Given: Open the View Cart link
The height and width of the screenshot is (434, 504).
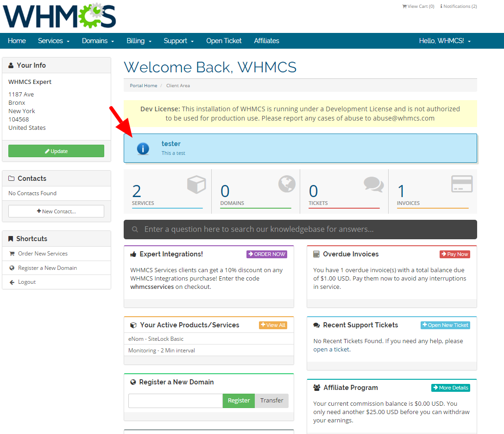Looking at the screenshot, I should [x=418, y=6].
